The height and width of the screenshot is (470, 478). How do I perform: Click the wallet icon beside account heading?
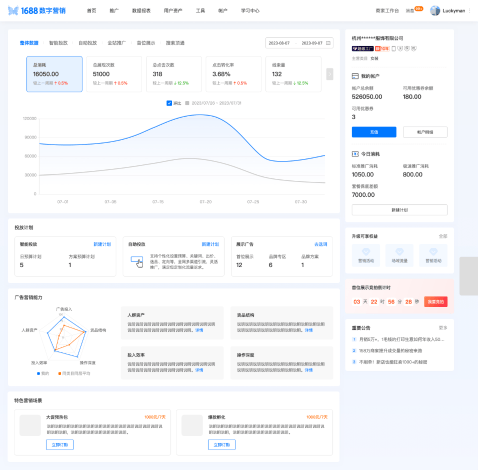[355, 76]
